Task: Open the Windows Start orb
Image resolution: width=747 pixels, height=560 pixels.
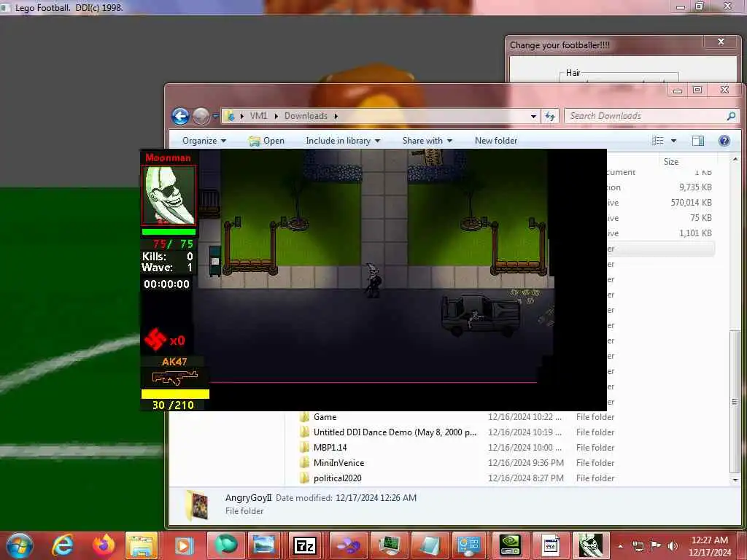Action: click(20, 545)
